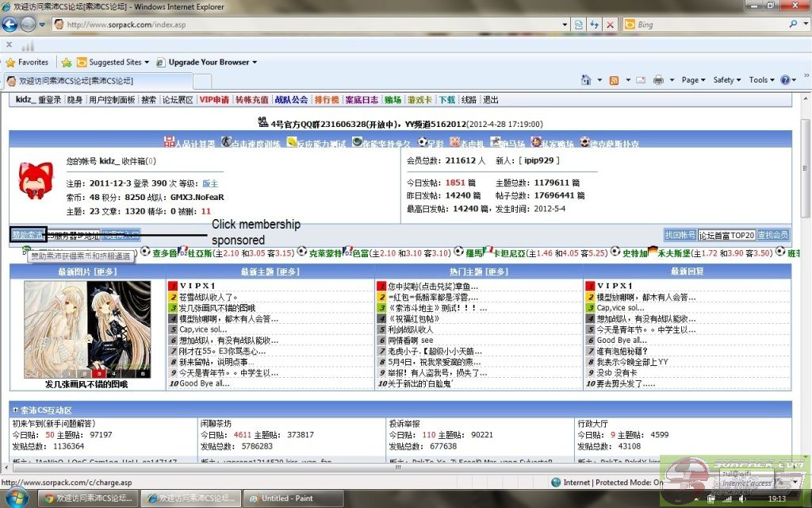The height and width of the screenshot is (508, 812).
Task: Expand the Safety dropdown menu
Action: [726, 80]
